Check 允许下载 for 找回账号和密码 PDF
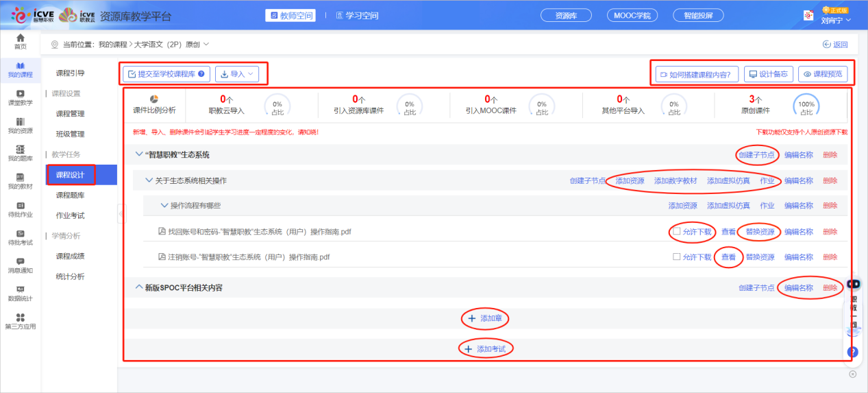 (677, 232)
